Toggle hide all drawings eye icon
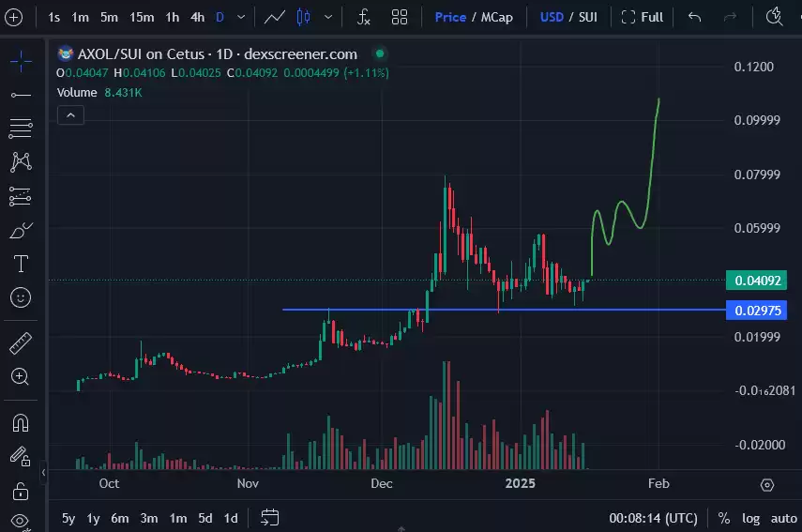Viewport: 802px width, 532px height. pyautogui.click(x=21, y=522)
